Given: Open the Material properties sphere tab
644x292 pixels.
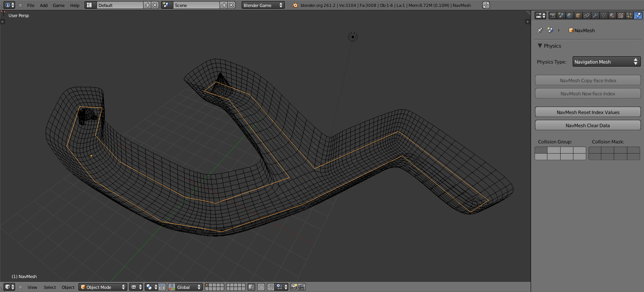Looking at the screenshot, I should coord(612,16).
